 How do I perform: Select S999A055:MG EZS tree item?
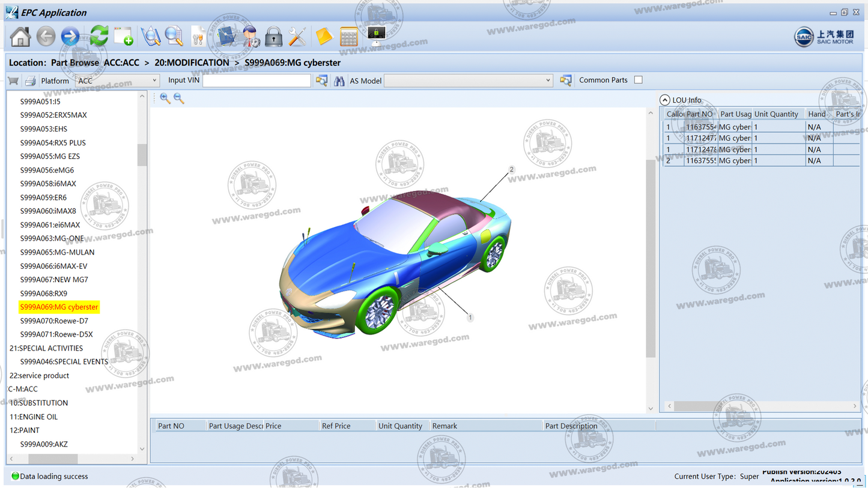(50, 156)
